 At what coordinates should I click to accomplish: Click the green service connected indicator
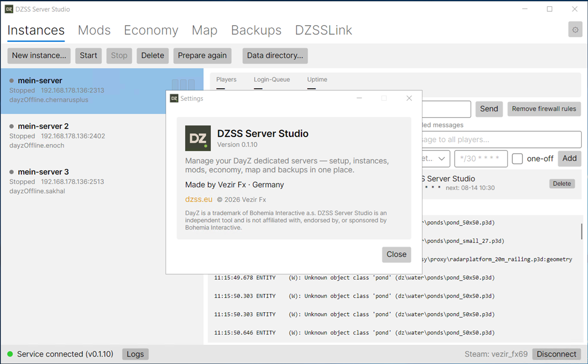(10, 354)
